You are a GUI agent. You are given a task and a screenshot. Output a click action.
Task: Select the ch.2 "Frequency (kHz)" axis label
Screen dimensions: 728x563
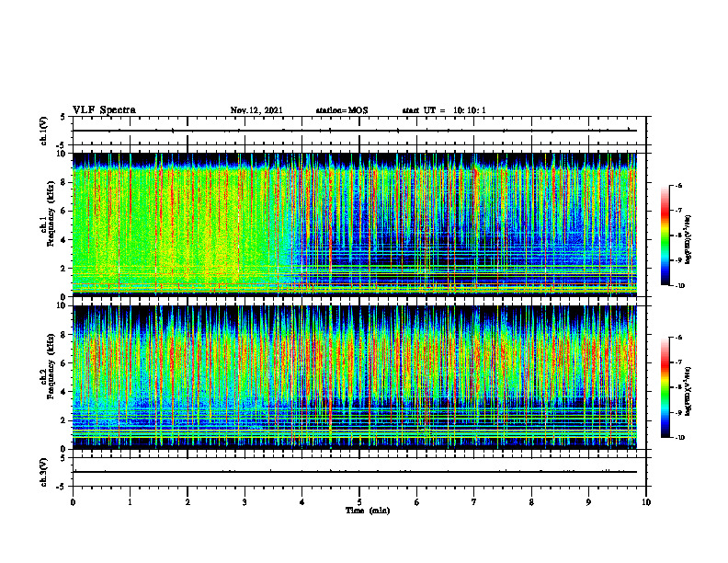(x=51, y=366)
